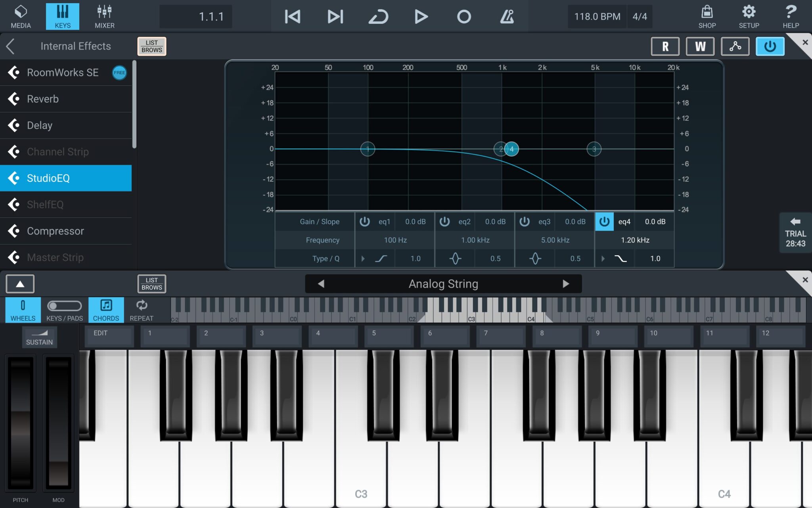Open Setup gear settings
Image resolution: width=812 pixels, height=508 pixels.
[749, 16]
